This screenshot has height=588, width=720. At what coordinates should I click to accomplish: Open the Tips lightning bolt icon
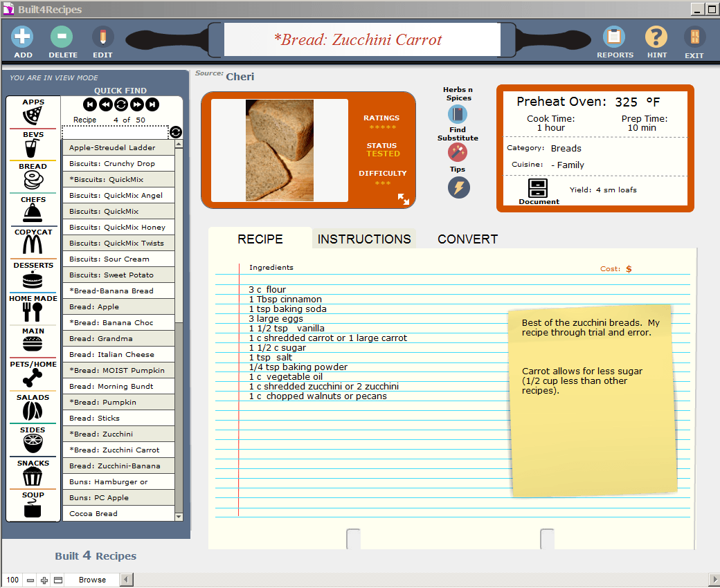click(458, 187)
